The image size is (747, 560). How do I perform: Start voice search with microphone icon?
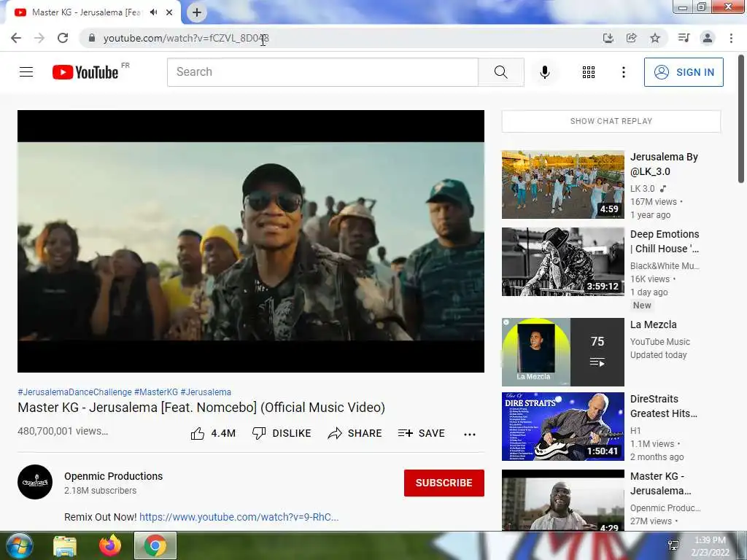(544, 72)
